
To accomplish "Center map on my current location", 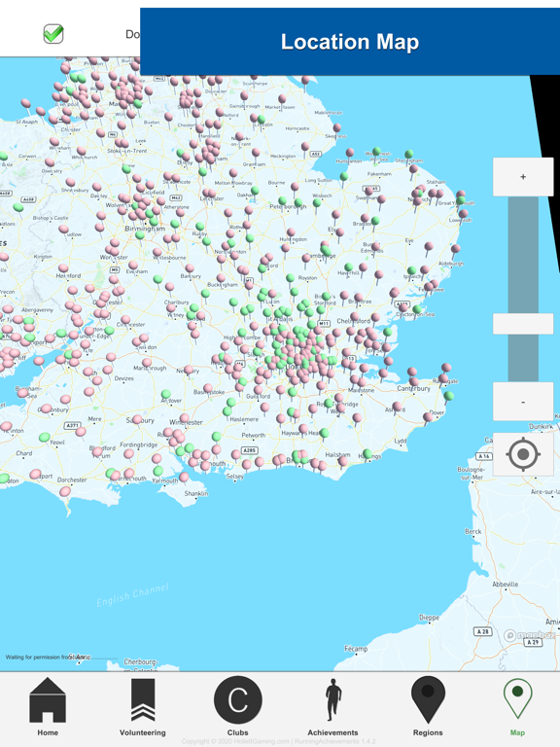I will [523, 454].
